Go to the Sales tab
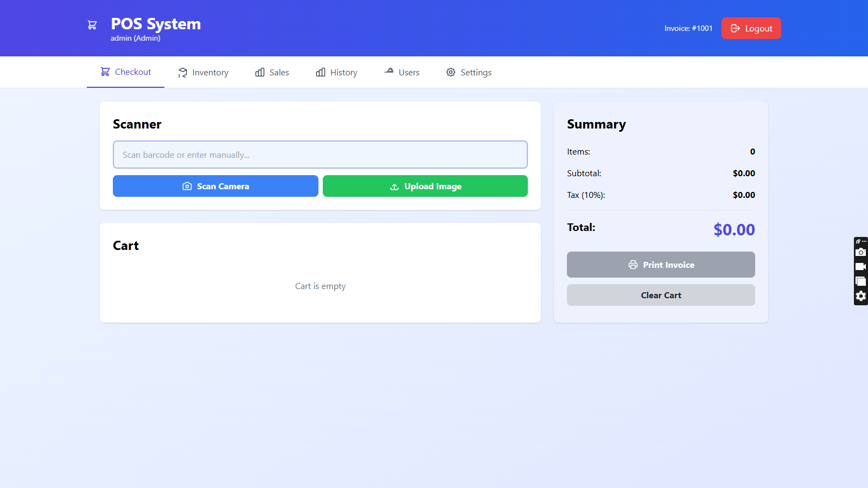This screenshot has height=488, width=868. [272, 73]
